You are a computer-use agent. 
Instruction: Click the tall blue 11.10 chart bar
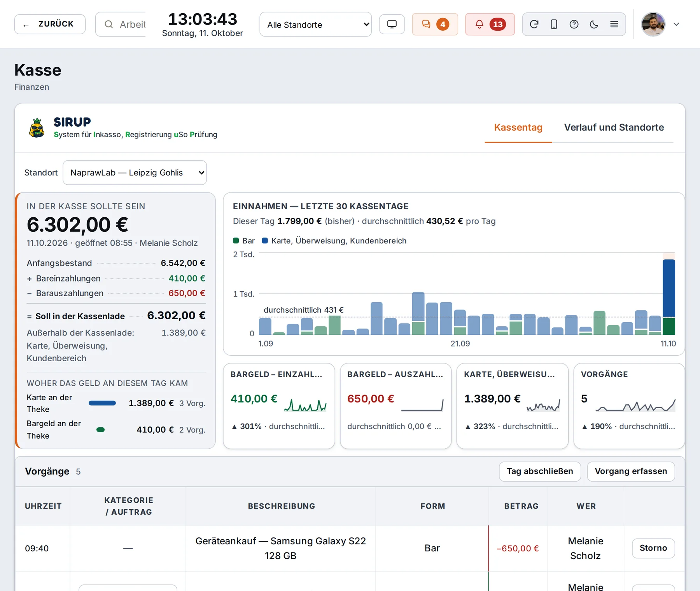(668, 289)
